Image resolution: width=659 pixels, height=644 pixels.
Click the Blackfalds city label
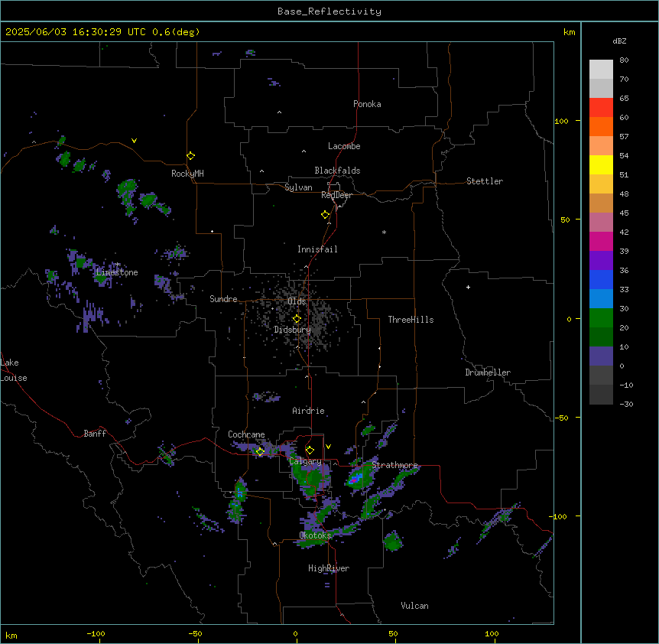click(337, 171)
